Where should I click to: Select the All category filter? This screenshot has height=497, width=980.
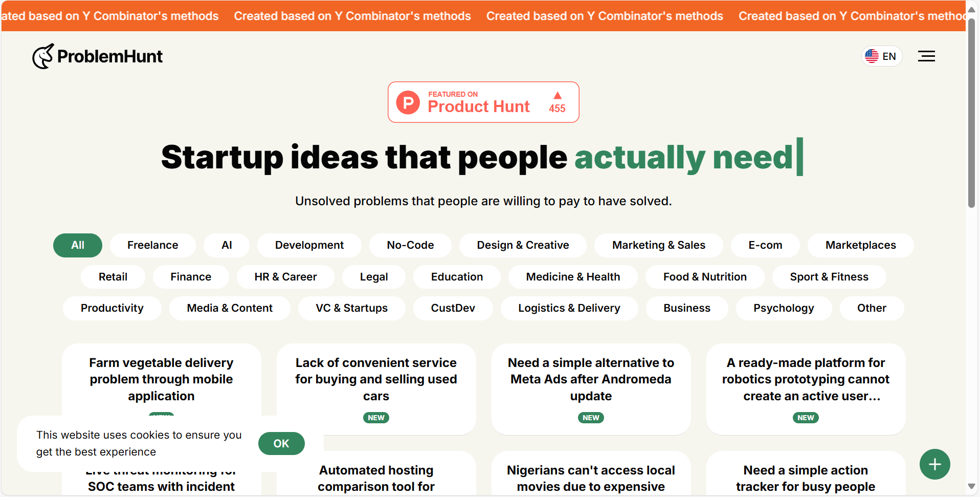[78, 245]
